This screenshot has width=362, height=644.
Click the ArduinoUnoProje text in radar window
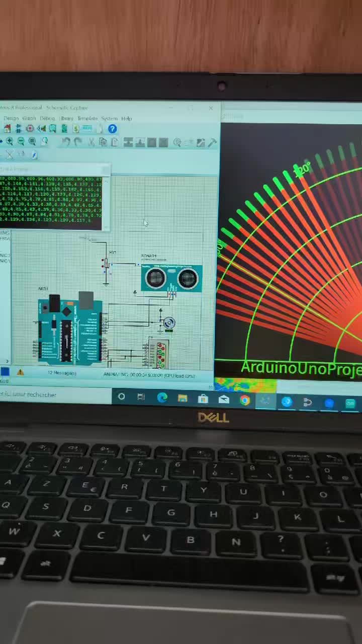[301, 368]
